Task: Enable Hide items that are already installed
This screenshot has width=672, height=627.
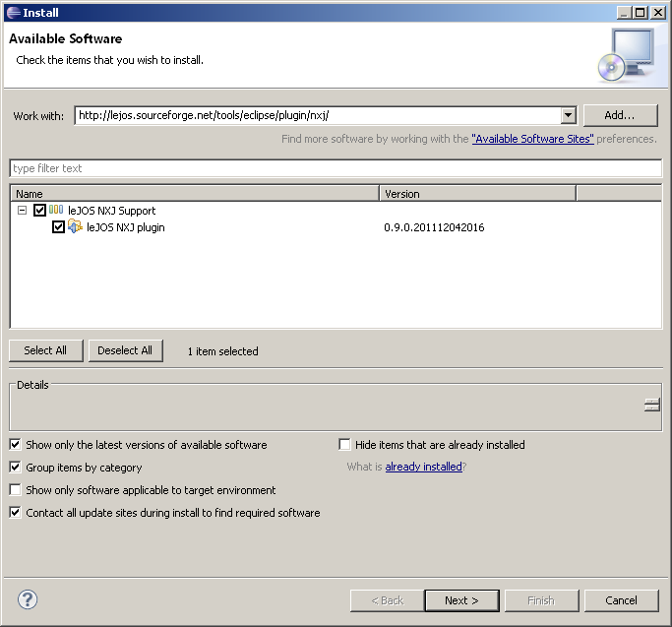Action: (x=344, y=444)
